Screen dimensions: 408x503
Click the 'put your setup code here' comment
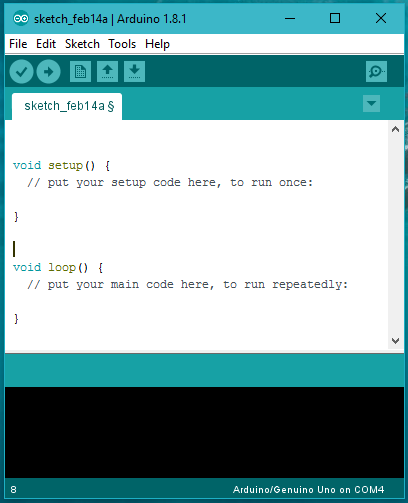tap(170, 183)
